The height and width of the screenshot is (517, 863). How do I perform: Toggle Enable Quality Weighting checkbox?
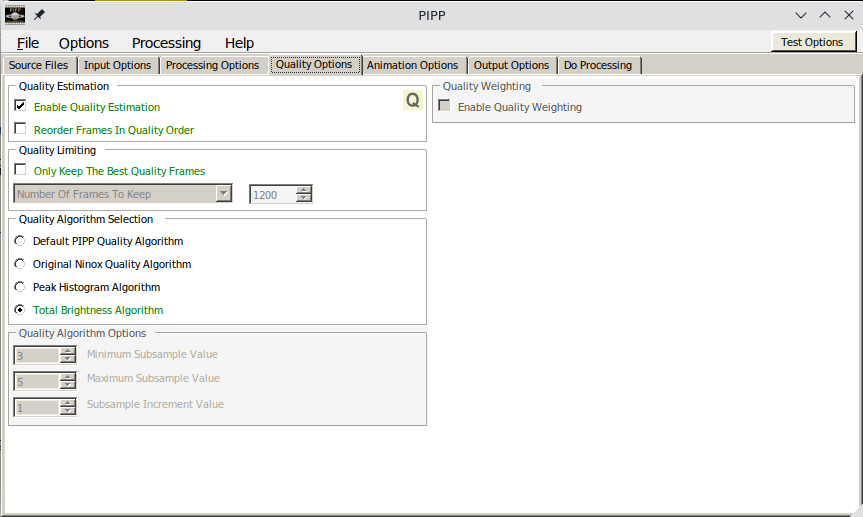pos(444,105)
